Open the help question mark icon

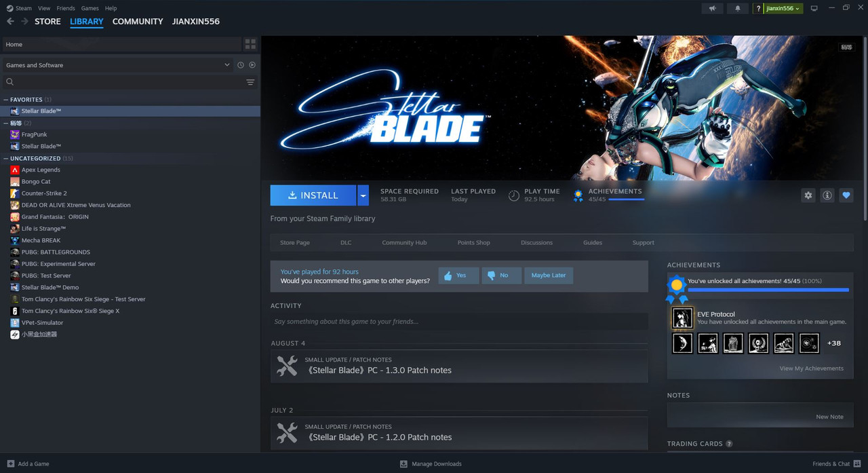[x=758, y=8]
